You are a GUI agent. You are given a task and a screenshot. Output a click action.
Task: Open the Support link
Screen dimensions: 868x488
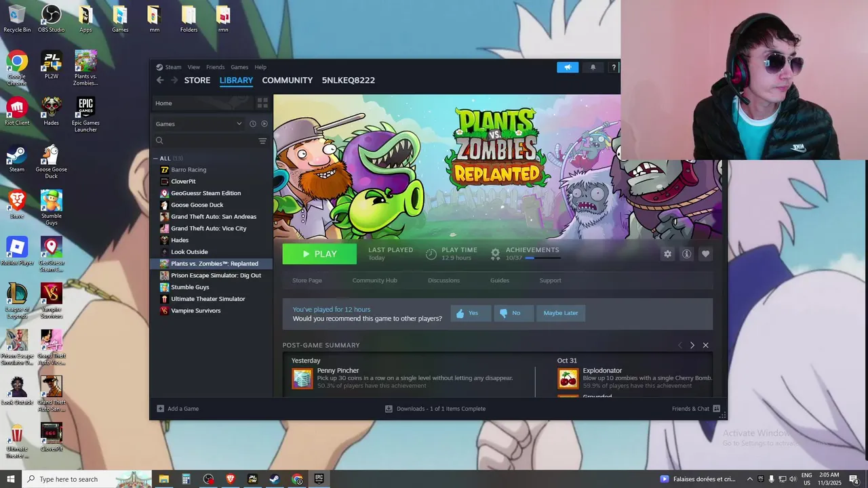click(x=550, y=281)
